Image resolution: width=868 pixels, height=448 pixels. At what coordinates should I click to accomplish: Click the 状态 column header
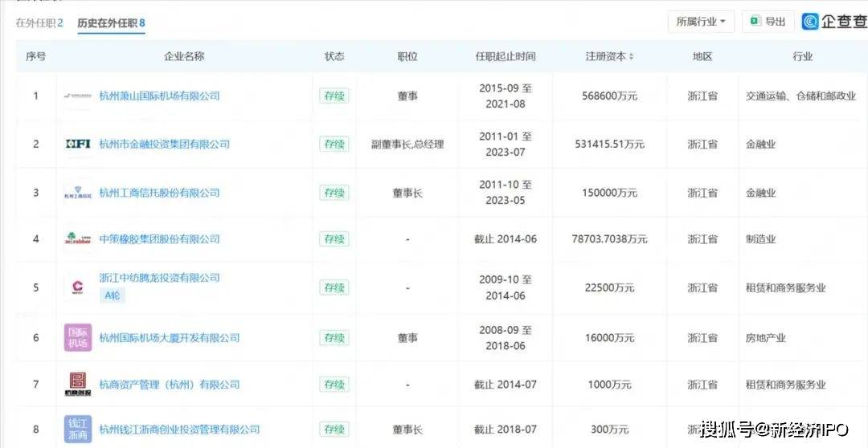tap(334, 56)
